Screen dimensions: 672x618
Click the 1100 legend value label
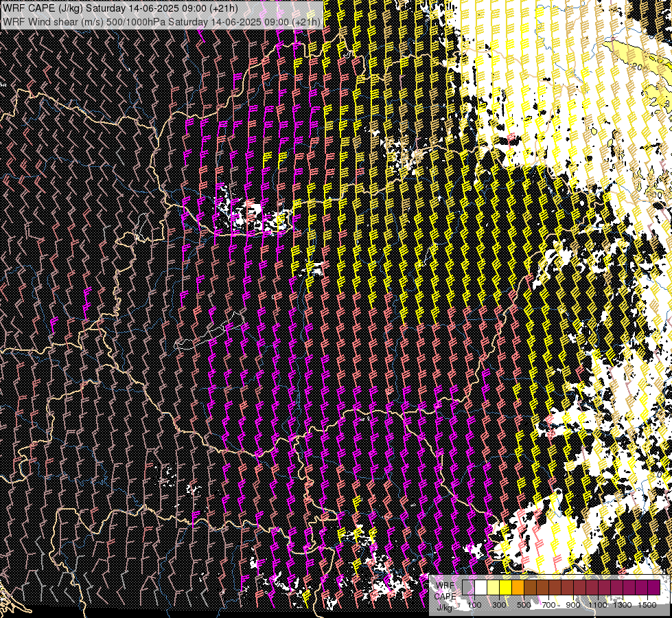pos(598,605)
